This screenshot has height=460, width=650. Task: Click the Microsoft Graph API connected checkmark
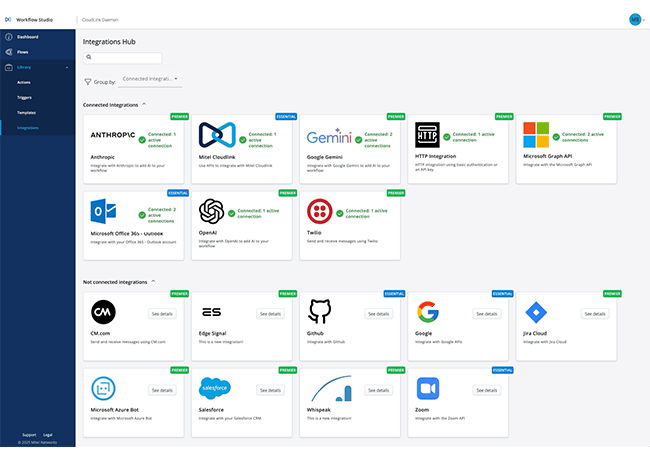pos(556,137)
